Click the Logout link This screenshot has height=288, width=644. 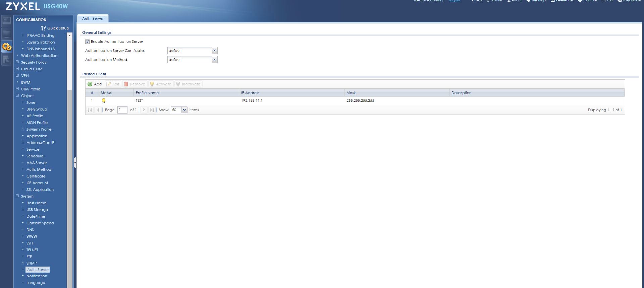[454, 1]
